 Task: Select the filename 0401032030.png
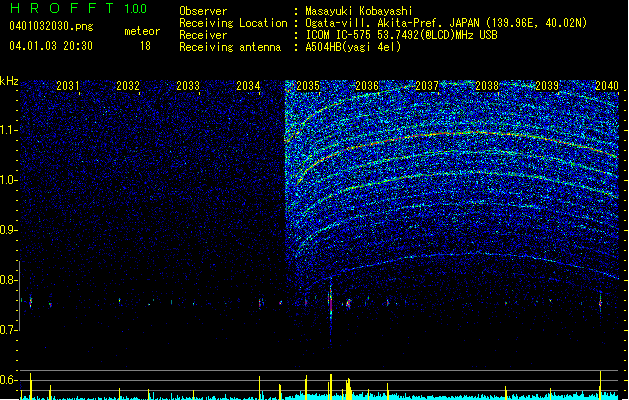pos(51,26)
